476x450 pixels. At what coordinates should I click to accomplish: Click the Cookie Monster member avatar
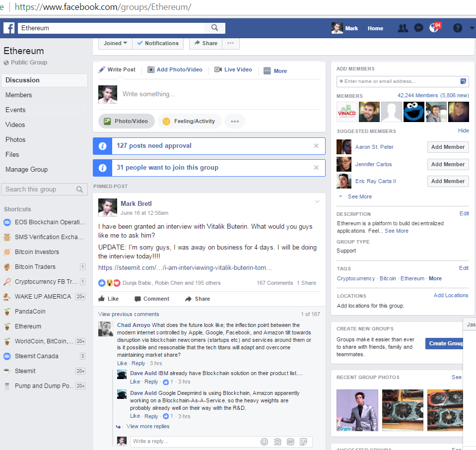pyautogui.click(x=414, y=112)
